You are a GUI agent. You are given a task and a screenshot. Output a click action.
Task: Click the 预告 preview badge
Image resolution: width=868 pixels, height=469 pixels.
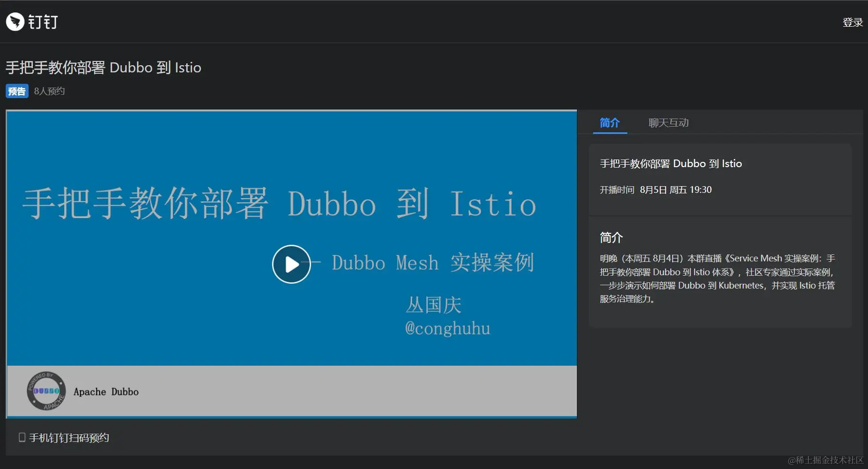[17, 91]
